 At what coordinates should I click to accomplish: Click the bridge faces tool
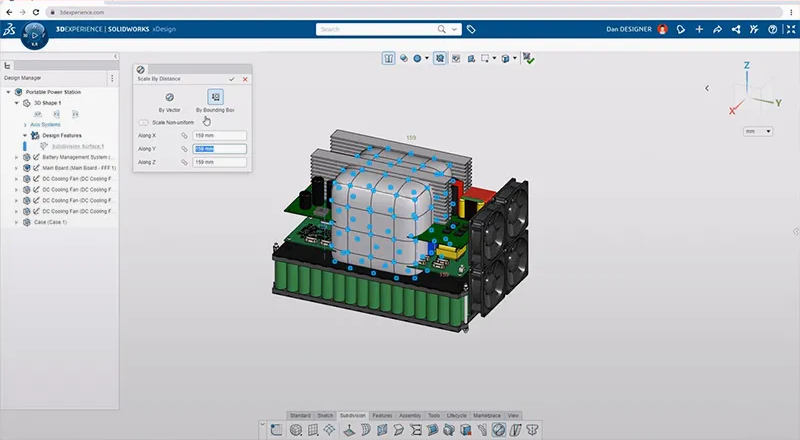point(416,430)
